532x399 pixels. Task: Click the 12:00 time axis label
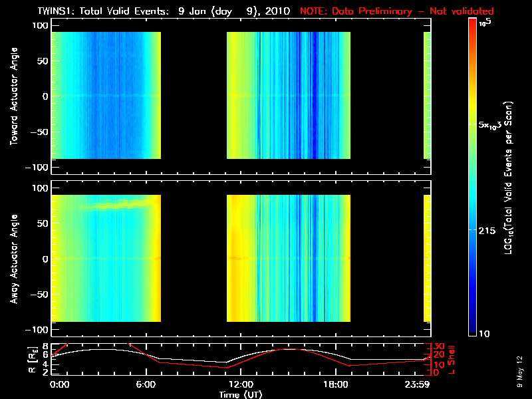tap(241, 385)
